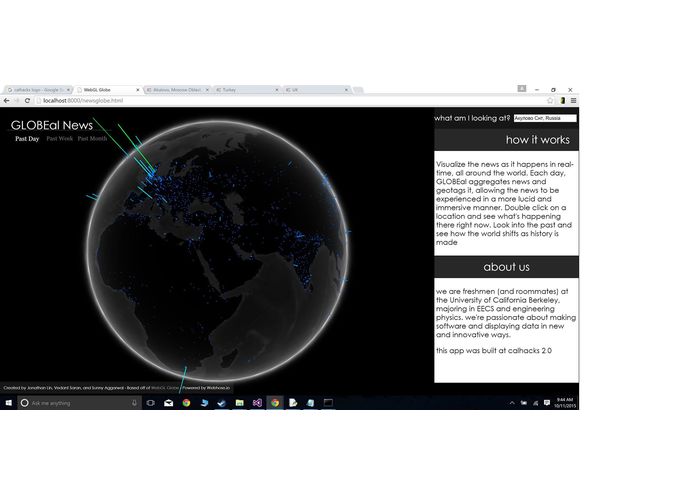
Task: Open the Action Center notifications icon
Action: coord(547,403)
